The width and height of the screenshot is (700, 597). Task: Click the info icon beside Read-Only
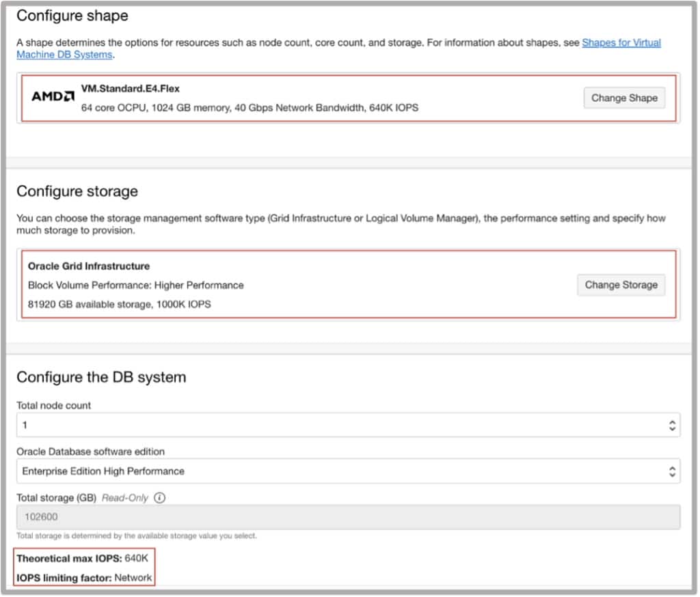160,498
